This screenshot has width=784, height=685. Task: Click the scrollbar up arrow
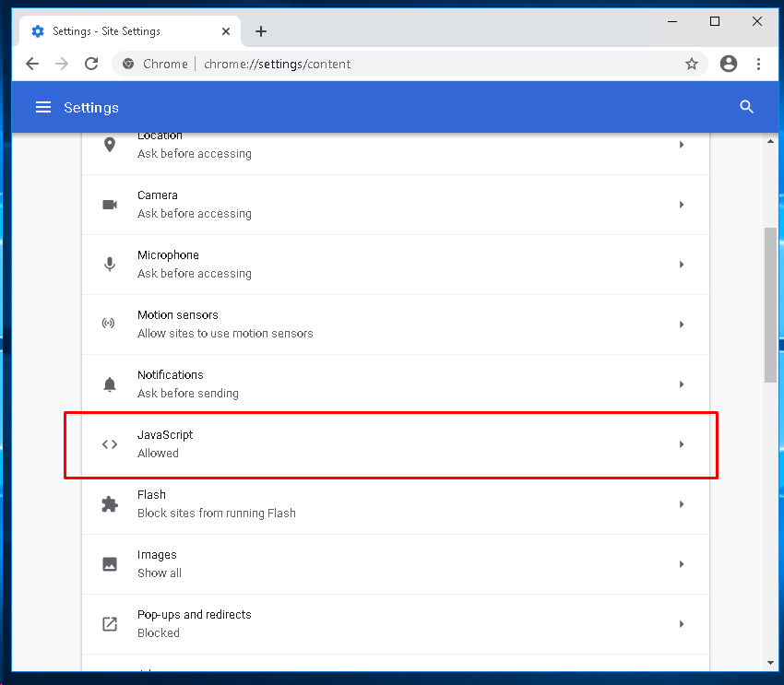tap(770, 141)
